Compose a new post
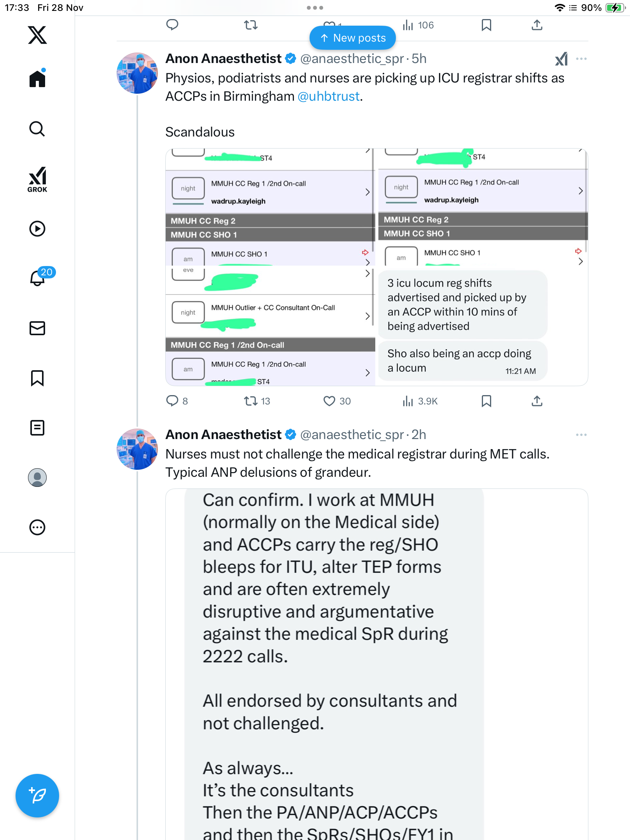Viewport: 630px width, 840px height. click(x=37, y=795)
